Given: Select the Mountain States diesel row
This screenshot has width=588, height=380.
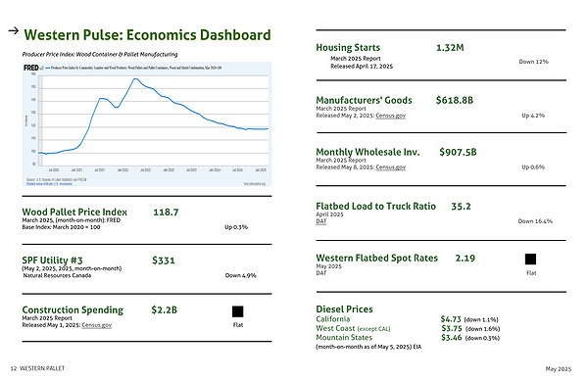Looking at the screenshot, I should (408, 338).
